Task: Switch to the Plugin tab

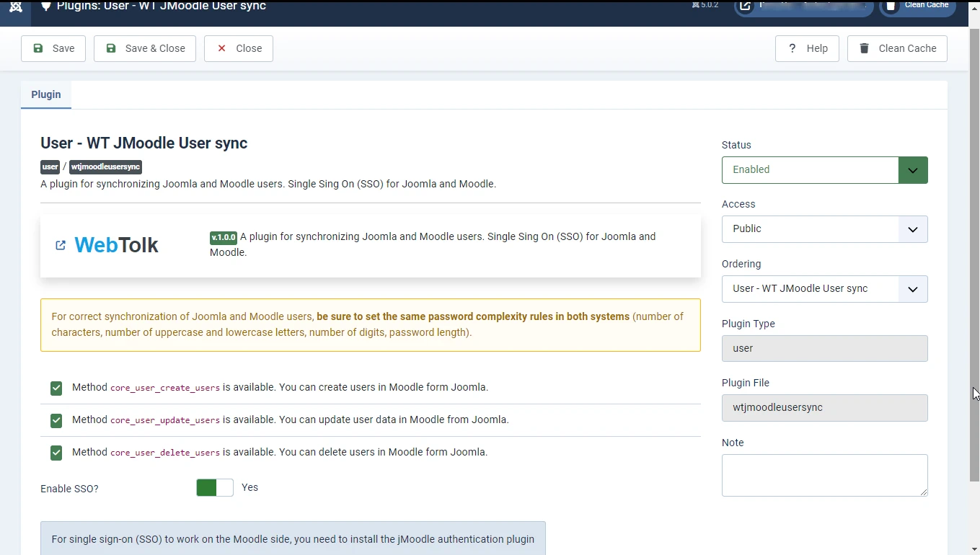Action: click(46, 94)
